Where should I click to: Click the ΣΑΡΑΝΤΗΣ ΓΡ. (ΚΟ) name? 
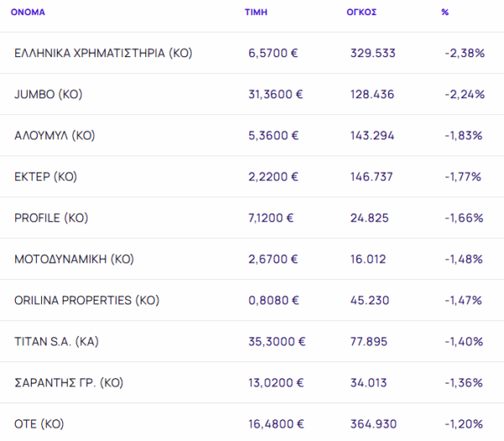69,382
